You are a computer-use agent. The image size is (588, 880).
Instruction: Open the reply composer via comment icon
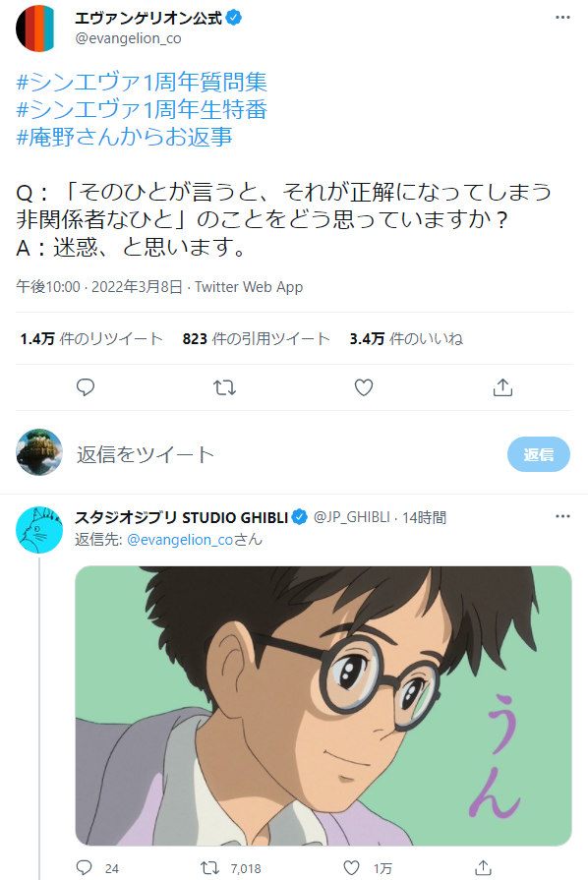pyautogui.click(x=86, y=387)
